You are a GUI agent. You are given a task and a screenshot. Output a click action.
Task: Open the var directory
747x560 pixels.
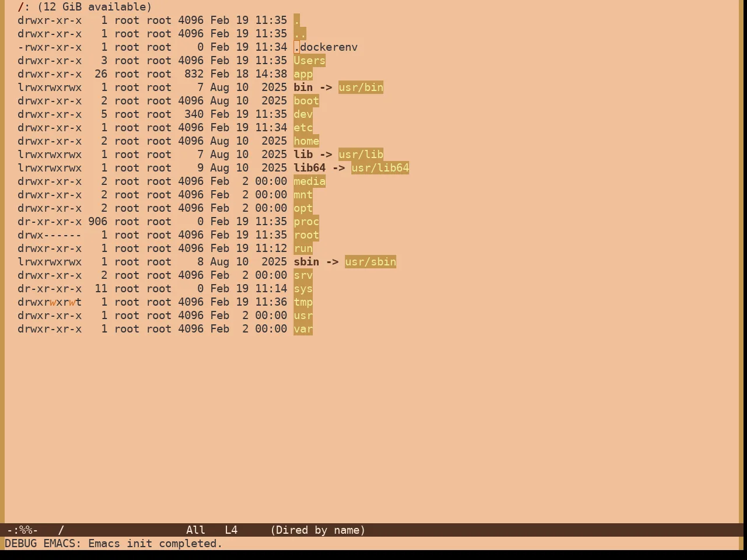[x=303, y=329]
